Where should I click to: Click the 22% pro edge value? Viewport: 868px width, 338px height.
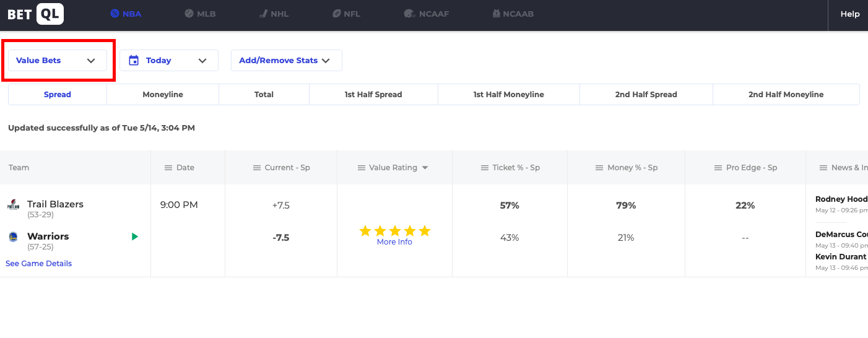[745, 206]
